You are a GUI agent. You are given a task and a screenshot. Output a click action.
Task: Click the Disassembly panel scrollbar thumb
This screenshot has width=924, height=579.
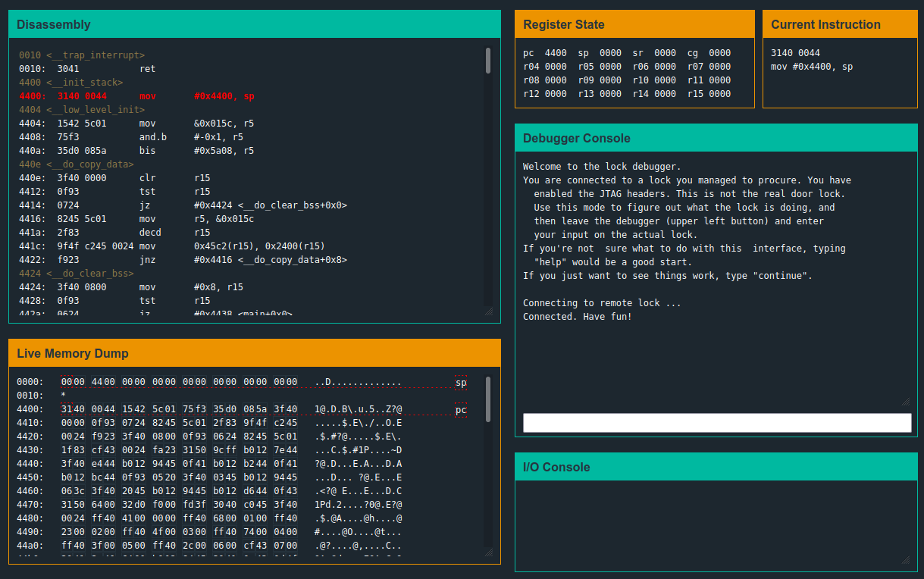coord(488,60)
